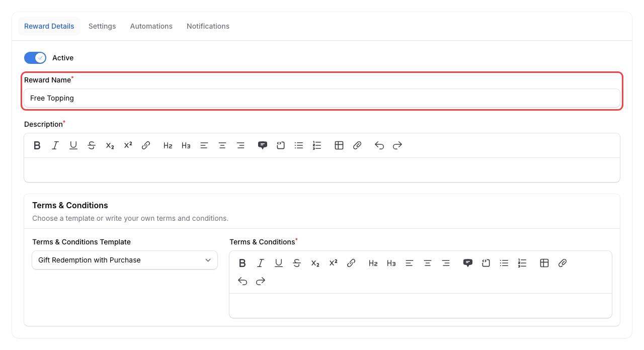The width and height of the screenshot is (644, 350).
Task: Insert a table in the Description editor
Action: click(339, 145)
